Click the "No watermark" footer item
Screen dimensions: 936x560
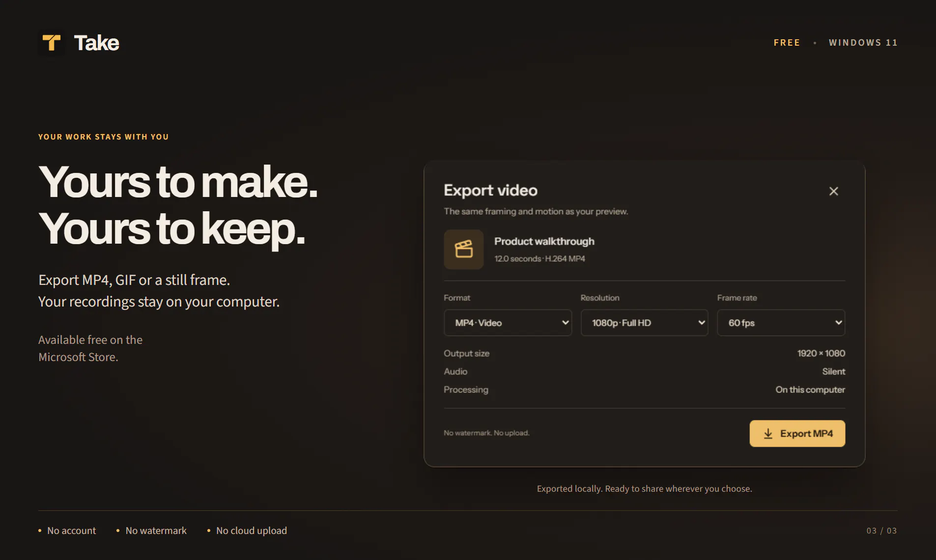pos(156,531)
